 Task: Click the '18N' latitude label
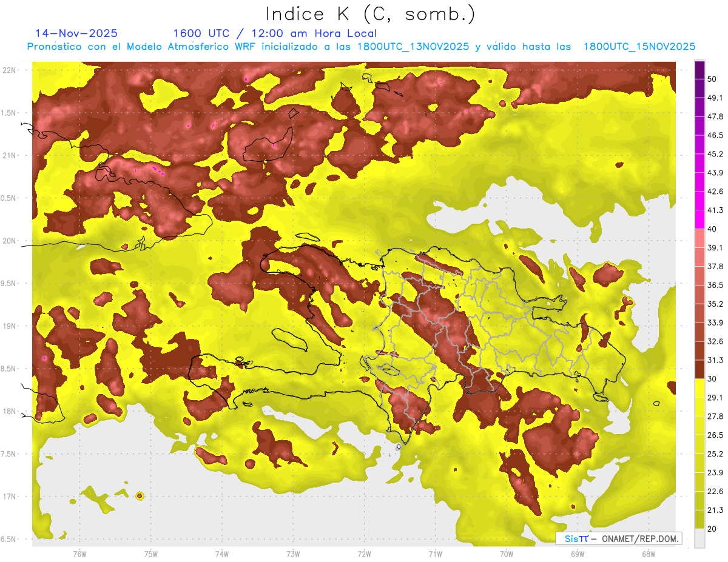point(10,411)
